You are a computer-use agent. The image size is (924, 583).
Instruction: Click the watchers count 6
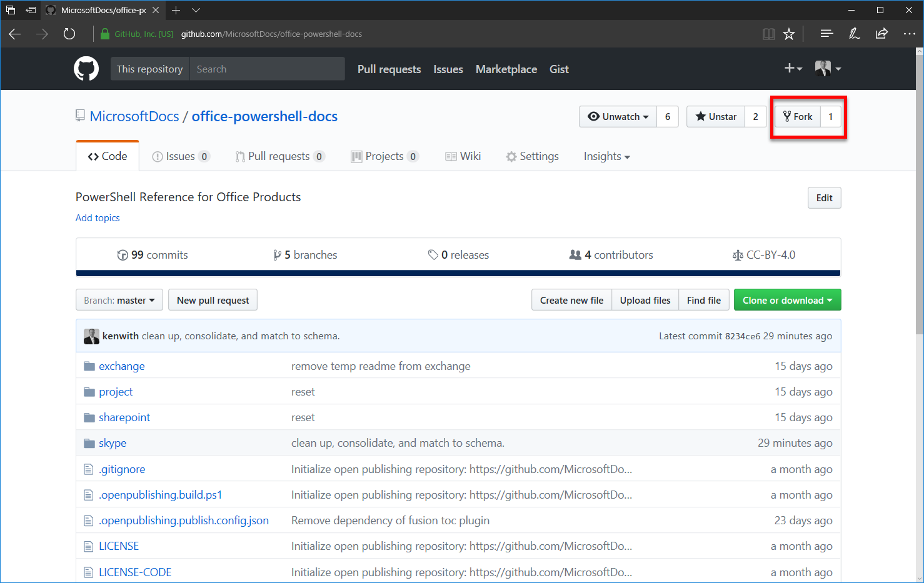[x=668, y=117]
